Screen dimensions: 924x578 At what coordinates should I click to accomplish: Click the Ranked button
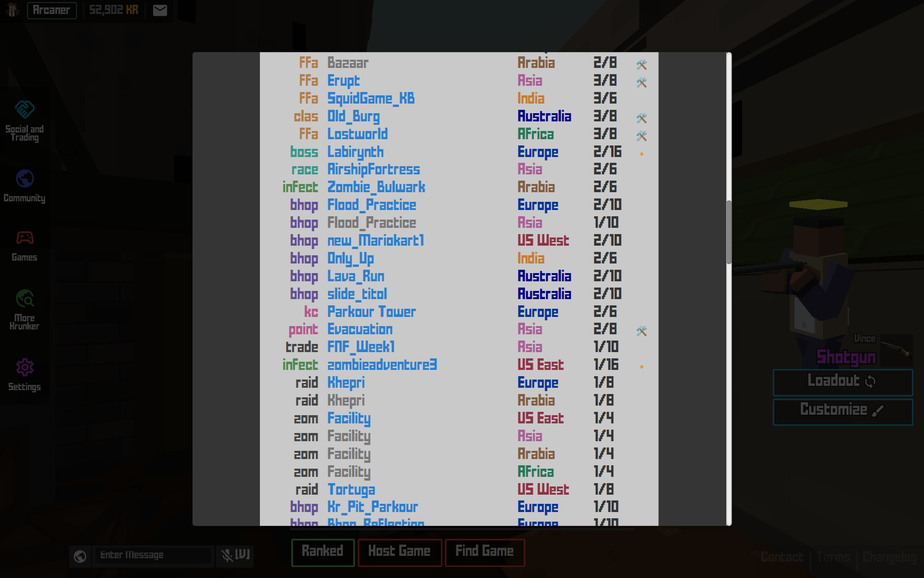(322, 552)
